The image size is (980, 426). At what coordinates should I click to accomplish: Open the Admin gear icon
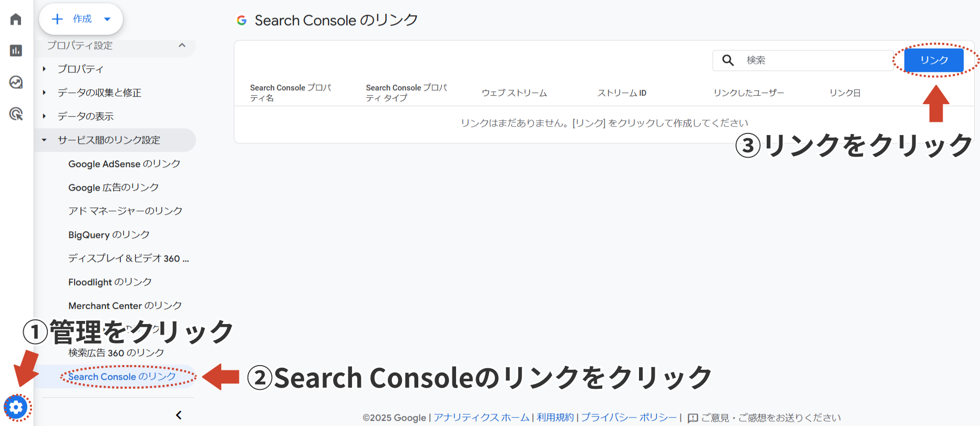point(16,407)
